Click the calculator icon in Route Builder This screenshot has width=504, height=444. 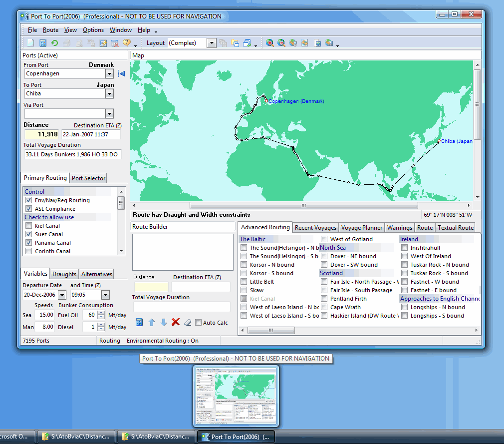139,322
